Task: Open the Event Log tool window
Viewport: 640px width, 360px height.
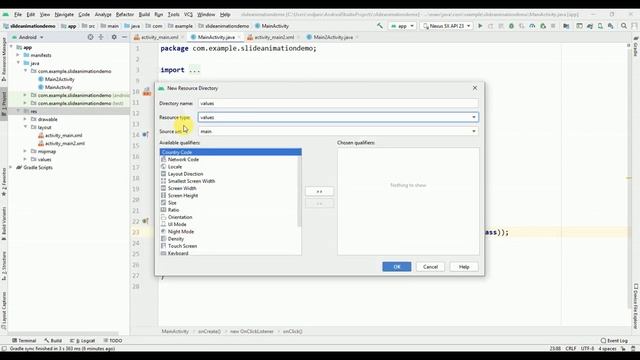Action: [614, 340]
